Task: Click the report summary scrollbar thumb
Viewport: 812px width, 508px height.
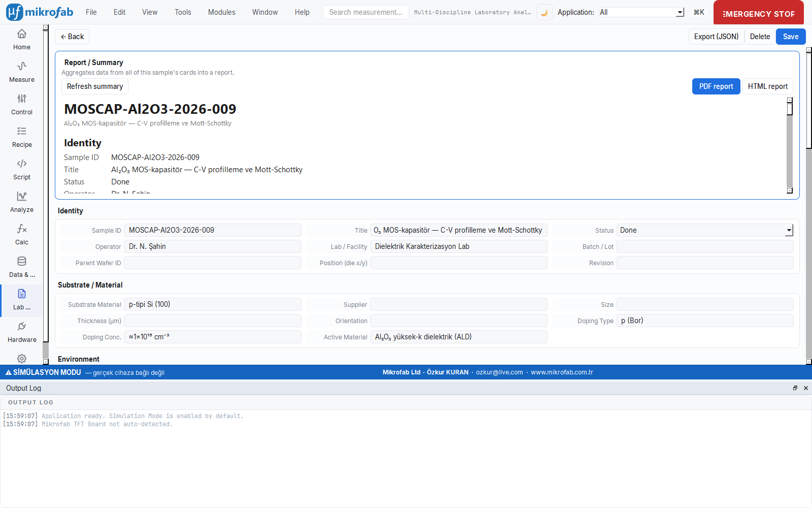Action: [x=790, y=109]
